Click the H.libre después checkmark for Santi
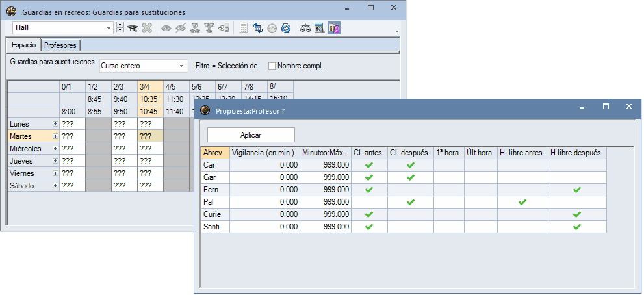 [577, 227]
